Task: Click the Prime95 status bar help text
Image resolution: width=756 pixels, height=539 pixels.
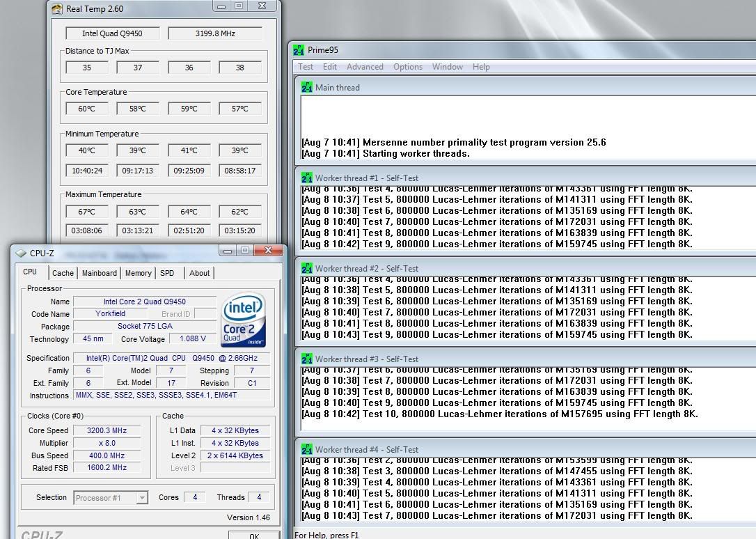Action: coord(326,535)
